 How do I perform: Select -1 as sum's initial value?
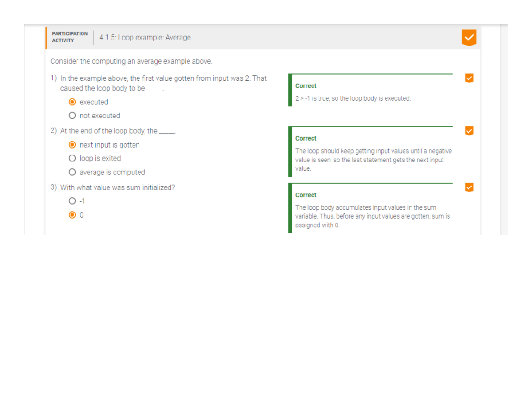72,201
